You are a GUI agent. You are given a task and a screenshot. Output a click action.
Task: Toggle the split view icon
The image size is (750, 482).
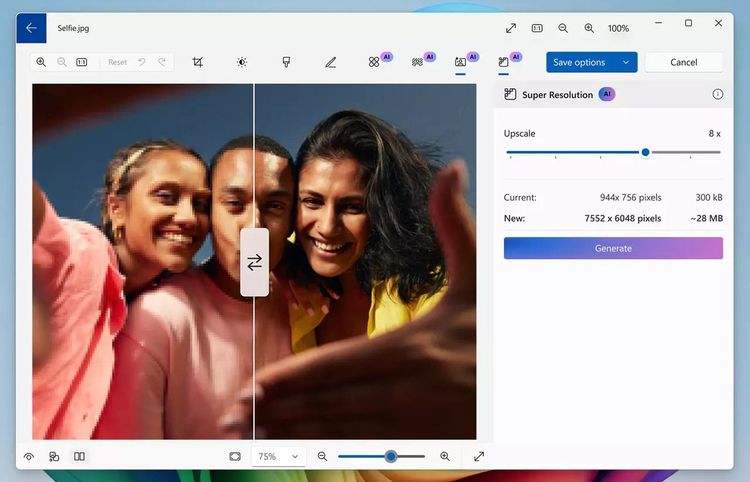(79, 457)
